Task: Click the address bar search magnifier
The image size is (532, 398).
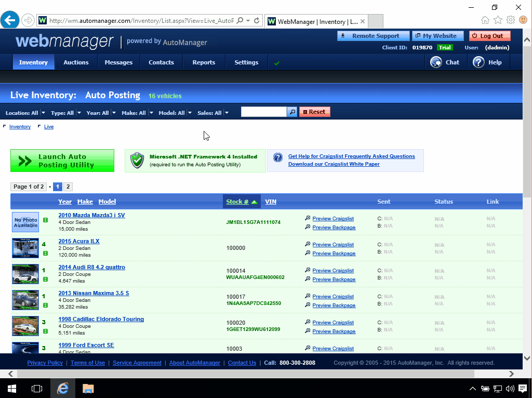Action: point(240,20)
